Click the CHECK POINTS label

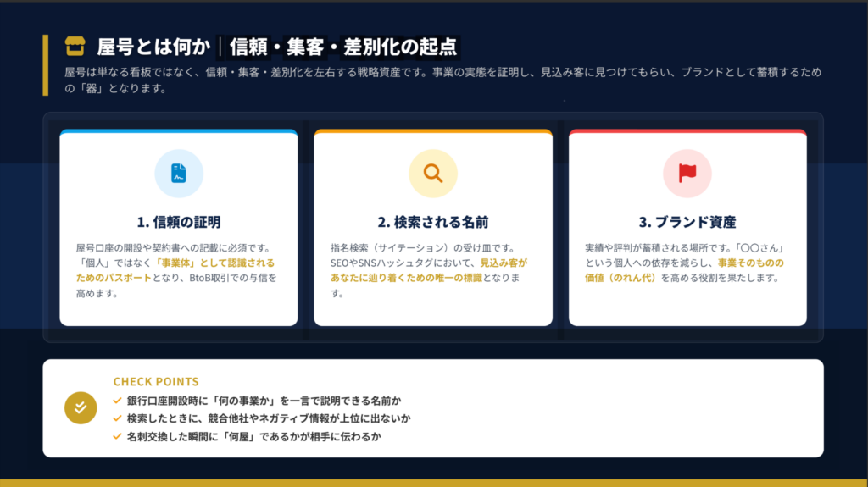pyautogui.click(x=156, y=382)
